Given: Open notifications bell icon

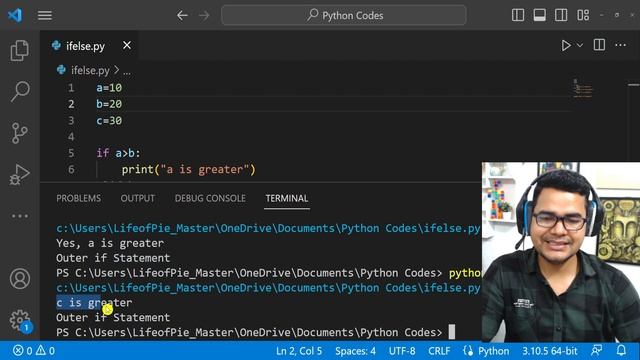Looking at the screenshot, I should point(621,350).
